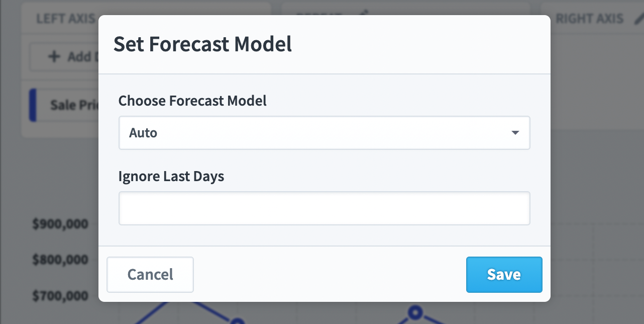This screenshot has height=324, width=644.
Task: Select the Auto text in model selector
Action: point(143,133)
